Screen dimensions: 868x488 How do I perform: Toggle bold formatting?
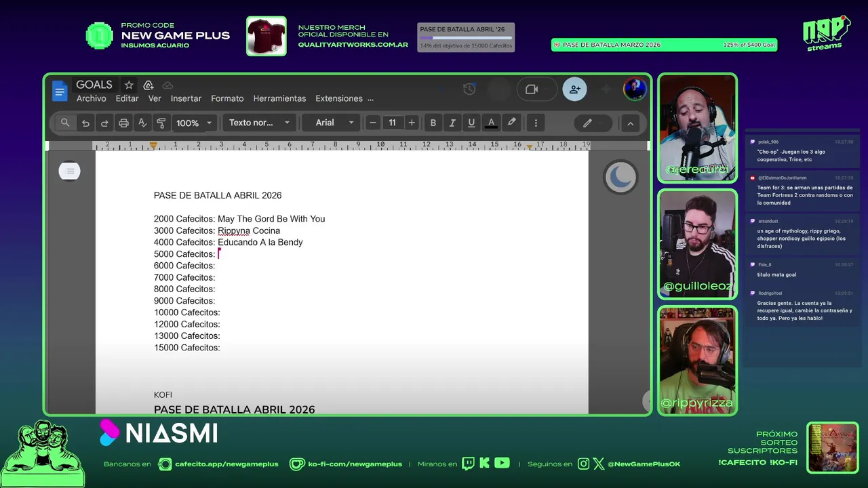[x=433, y=123]
